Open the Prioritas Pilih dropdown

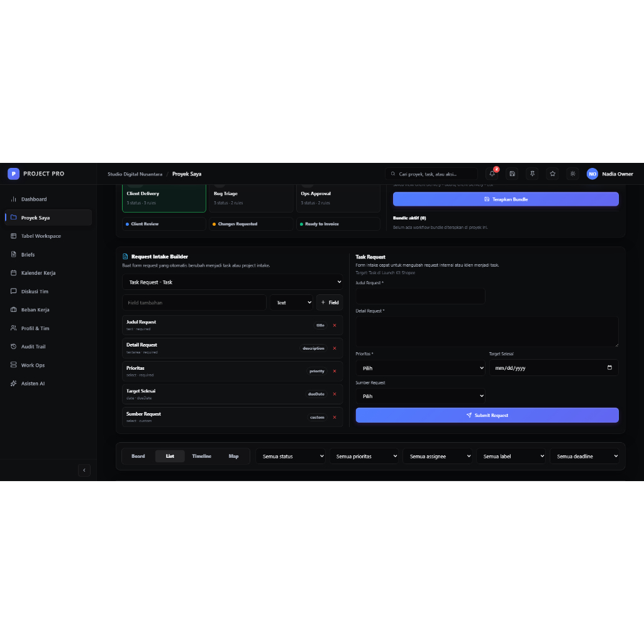tap(420, 368)
